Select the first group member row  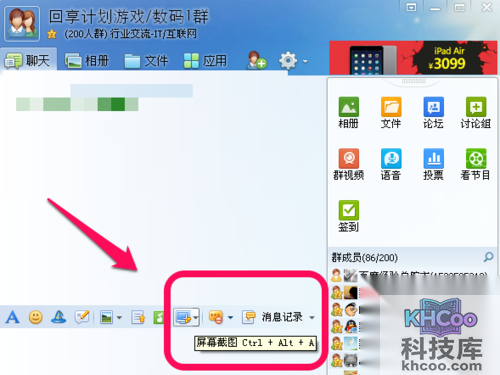410,275
